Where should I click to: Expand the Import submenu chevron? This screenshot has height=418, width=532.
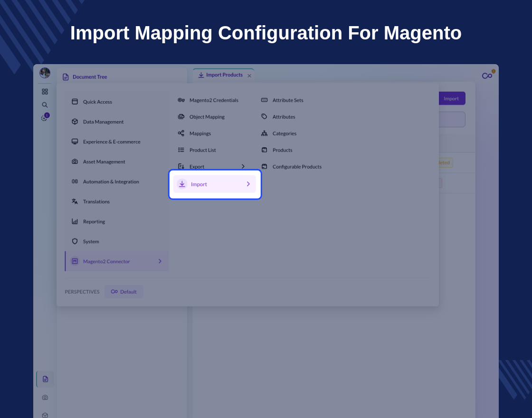(248, 184)
